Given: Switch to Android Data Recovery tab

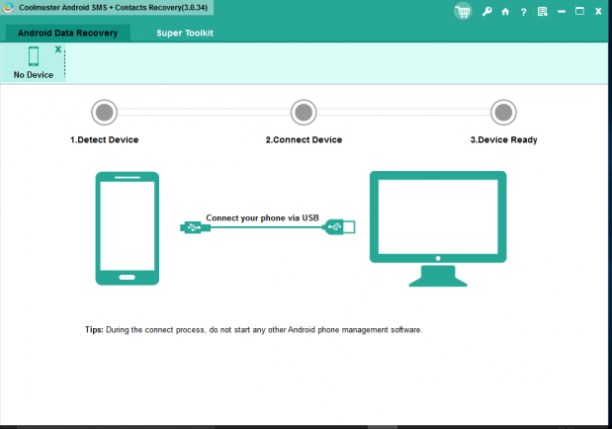Looking at the screenshot, I should point(68,33).
